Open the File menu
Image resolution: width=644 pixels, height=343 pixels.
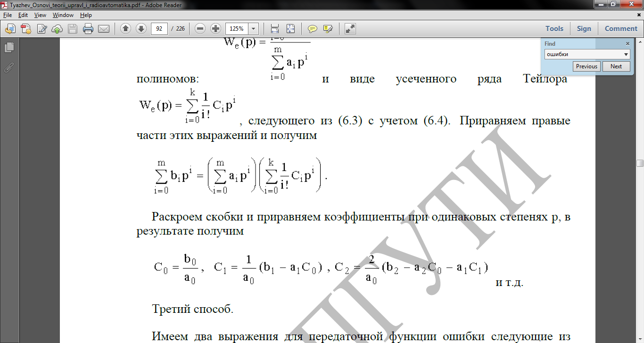[7, 15]
